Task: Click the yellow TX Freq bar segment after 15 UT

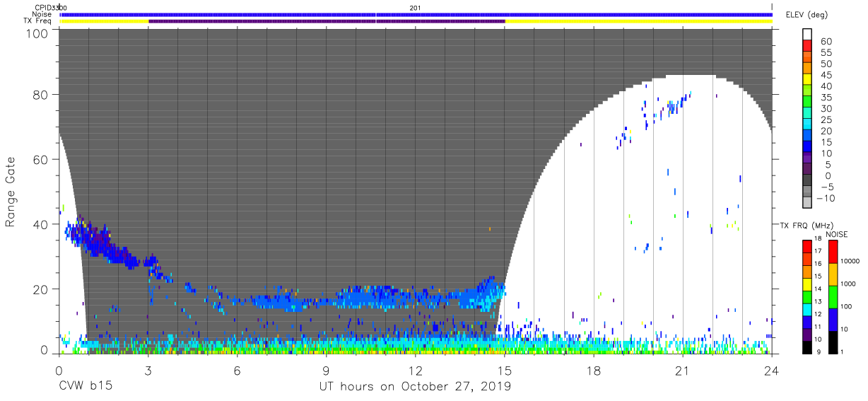Action: coord(640,21)
